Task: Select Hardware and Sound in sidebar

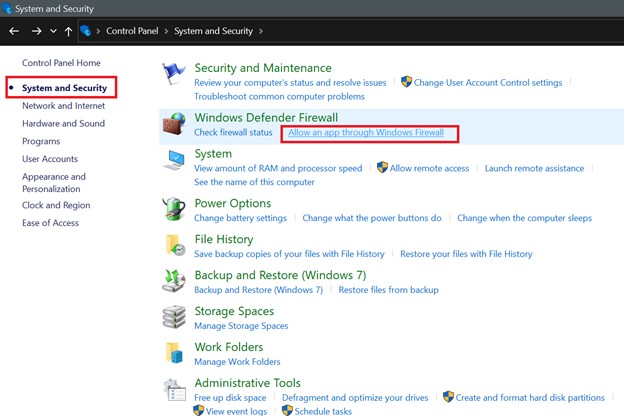Action: click(x=64, y=123)
